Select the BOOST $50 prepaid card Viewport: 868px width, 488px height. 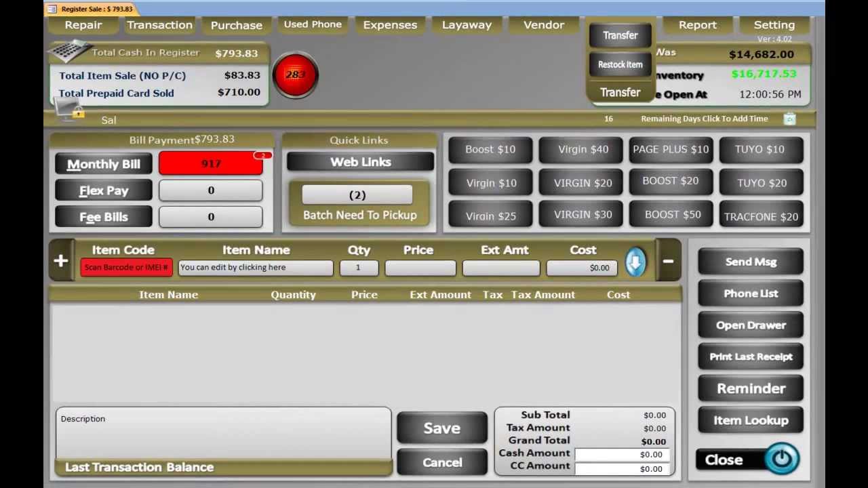(672, 215)
